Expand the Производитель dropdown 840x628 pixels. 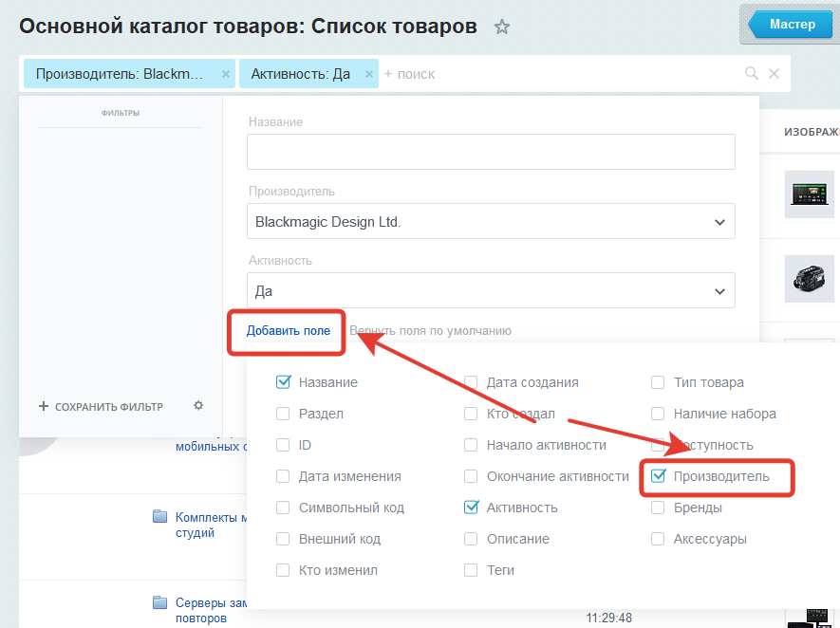719,222
